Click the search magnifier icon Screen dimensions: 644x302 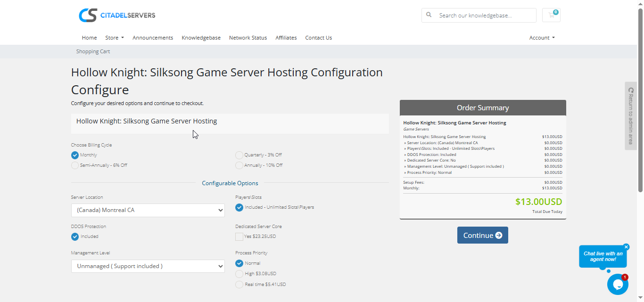429,15
